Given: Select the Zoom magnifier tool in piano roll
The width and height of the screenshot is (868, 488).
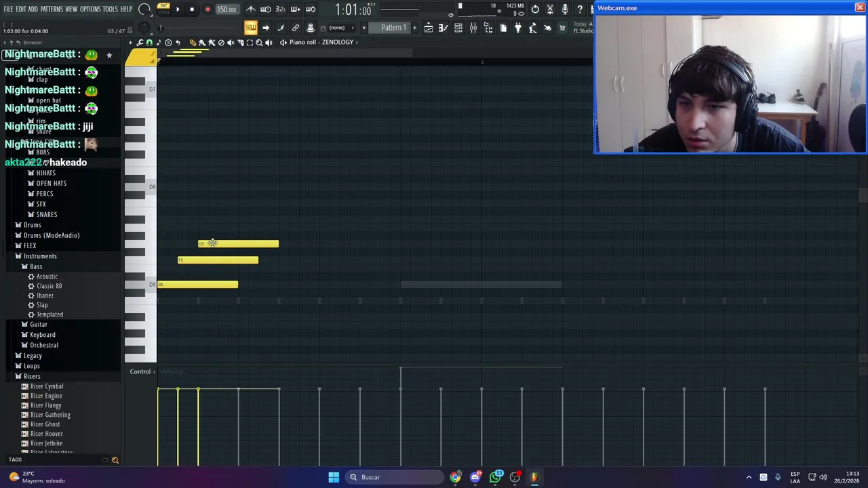Looking at the screenshot, I should (259, 42).
